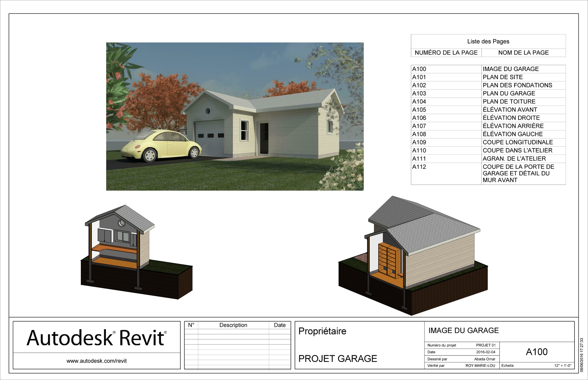Click the Liste des Pages title
The height and width of the screenshot is (380, 588).
pyautogui.click(x=488, y=41)
